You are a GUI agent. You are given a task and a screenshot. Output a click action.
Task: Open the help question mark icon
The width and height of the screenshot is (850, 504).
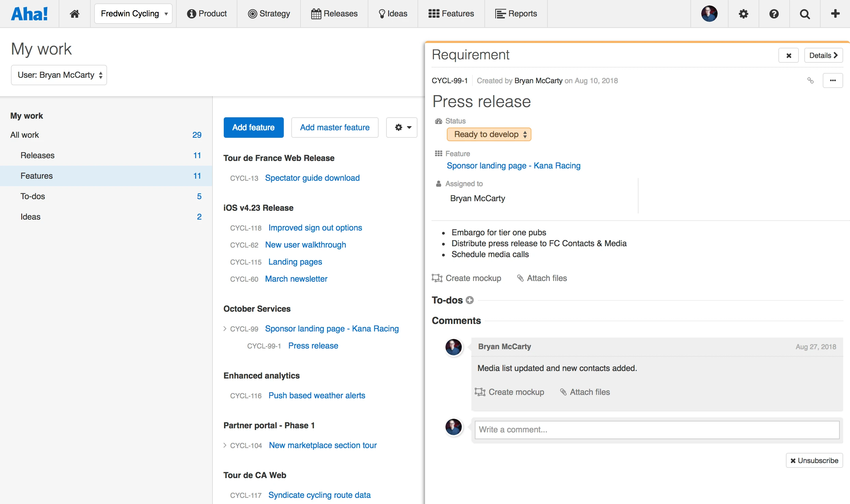[774, 14]
